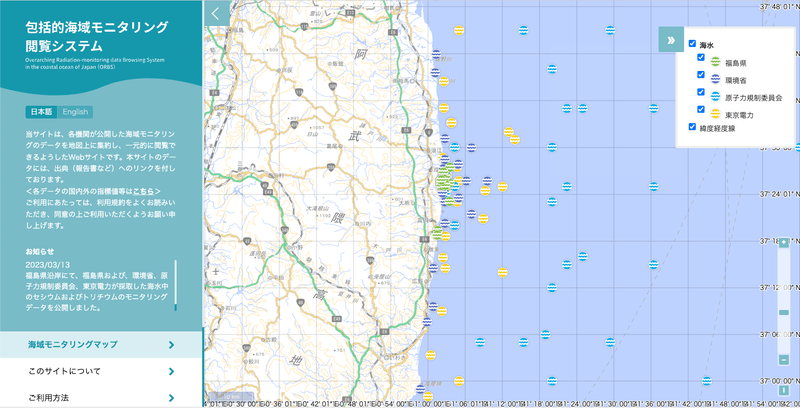Viewport: 800px width, 408px height.
Task: Select the green marker cluster at the coast
Action: point(445,180)
